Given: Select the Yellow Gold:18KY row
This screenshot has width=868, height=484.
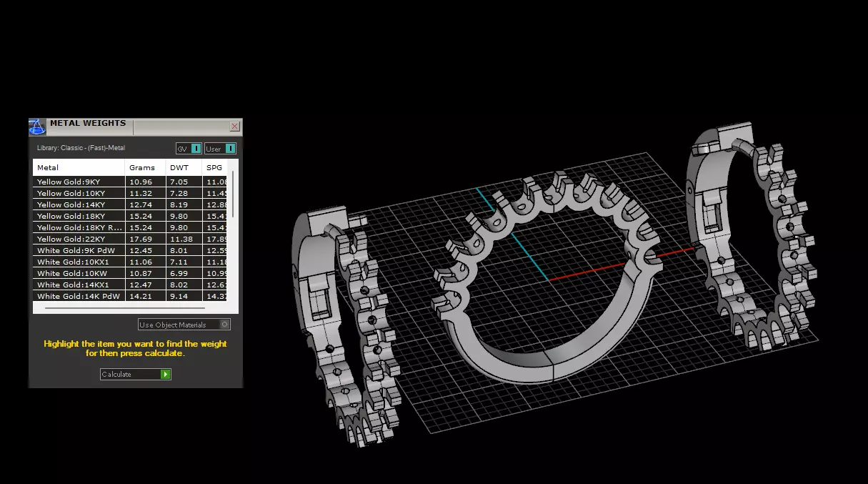Looking at the screenshot, I should (x=130, y=216).
